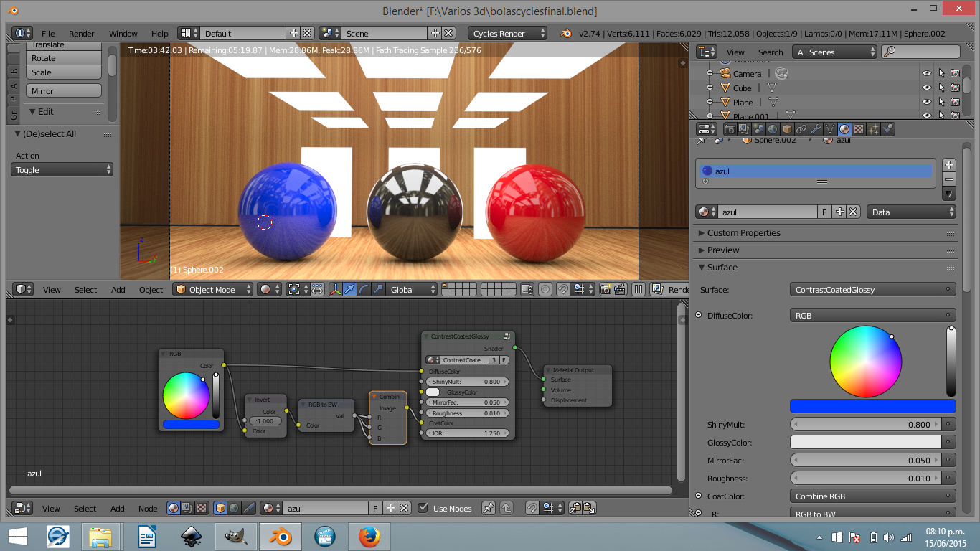Hide the Cube in the outliner
Viewport: 980px width, 551px height.
pos(927,88)
